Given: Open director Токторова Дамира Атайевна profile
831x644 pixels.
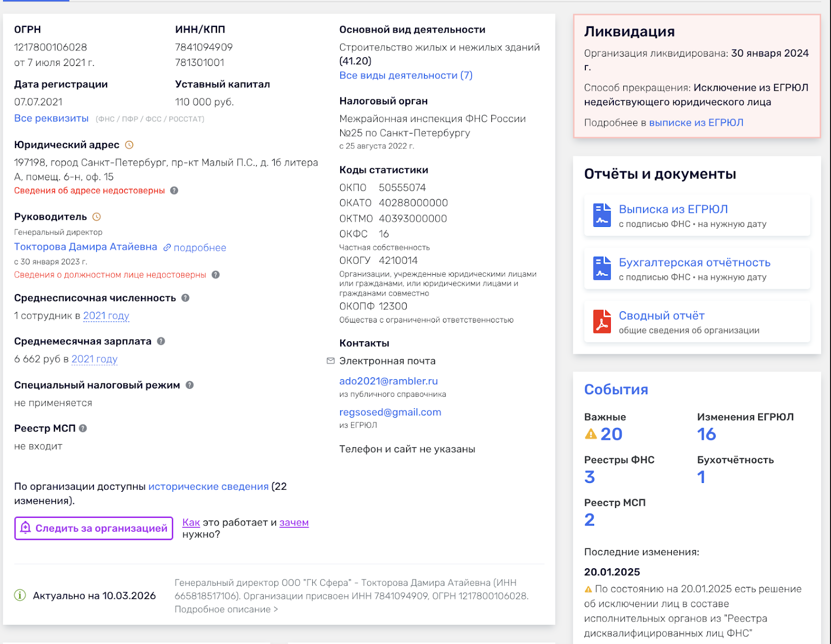Looking at the screenshot, I should click(x=86, y=247).
